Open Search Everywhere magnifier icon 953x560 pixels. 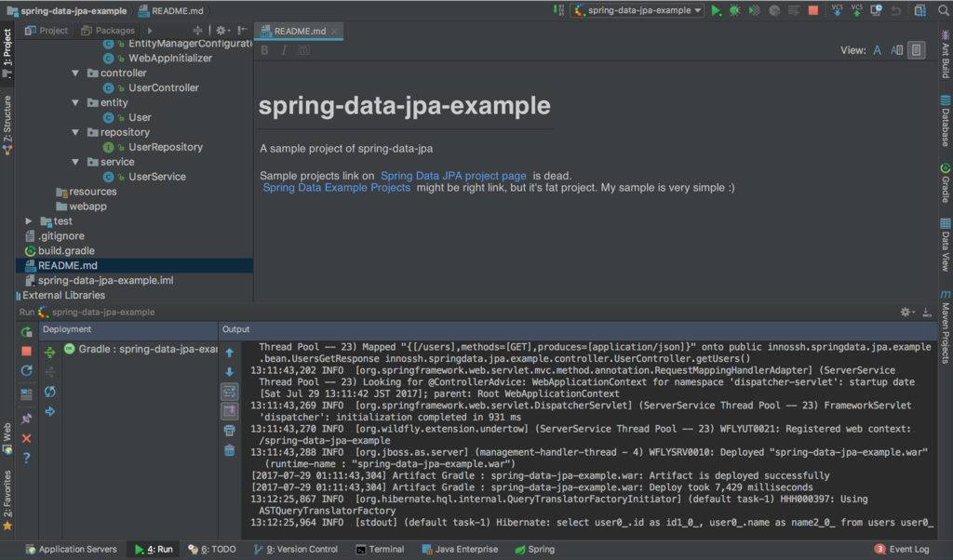tap(943, 9)
